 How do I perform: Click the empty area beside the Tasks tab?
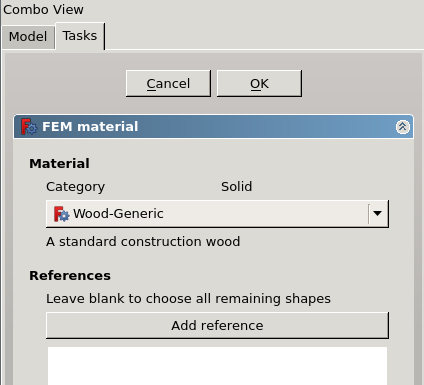coord(263,36)
